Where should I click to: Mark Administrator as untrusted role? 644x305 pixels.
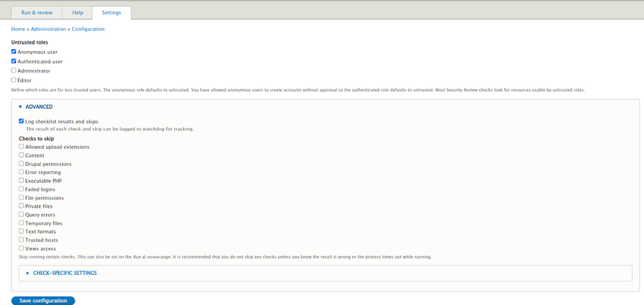14,71
